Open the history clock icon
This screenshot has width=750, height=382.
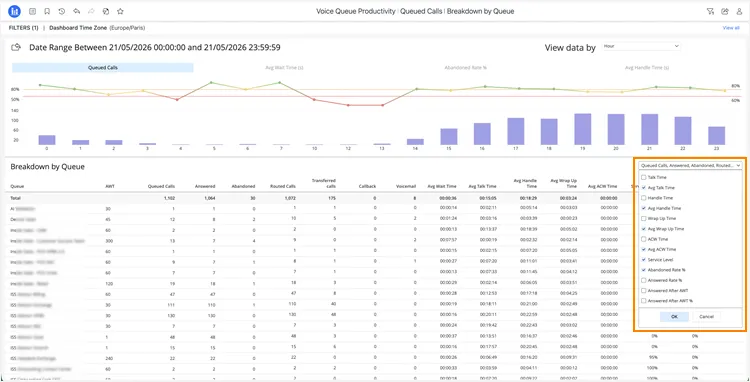[x=62, y=11]
